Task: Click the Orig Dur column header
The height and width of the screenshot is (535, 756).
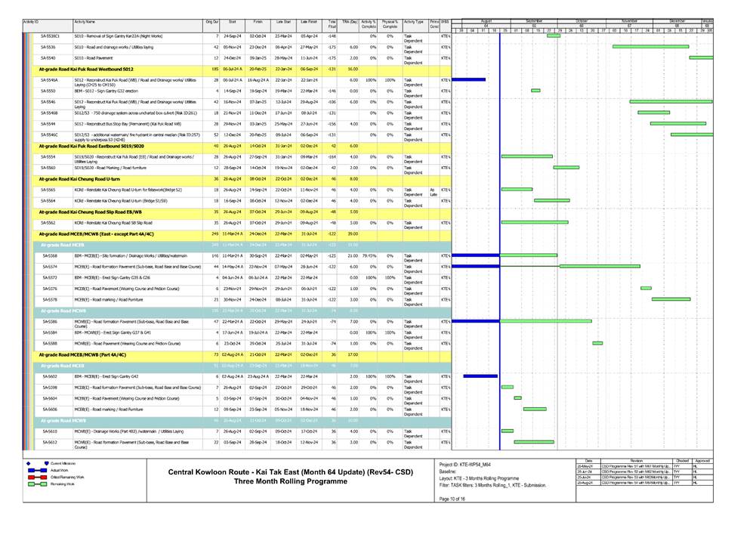Action: [x=212, y=23]
